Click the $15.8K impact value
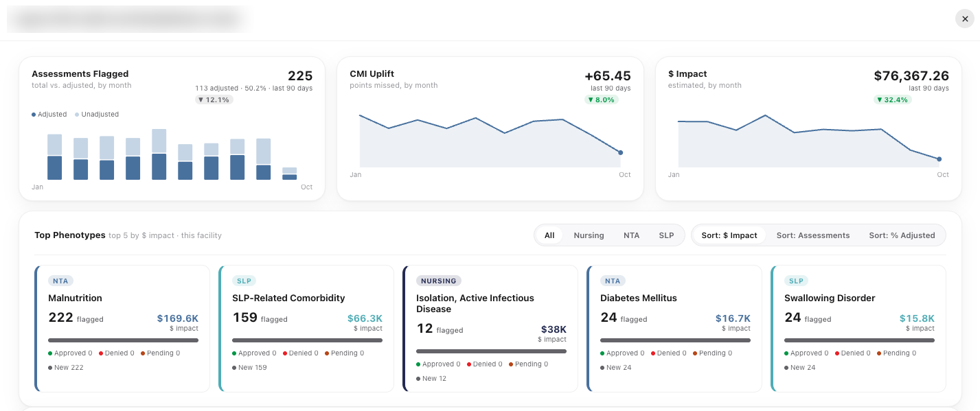This screenshot has width=980, height=411. click(x=917, y=318)
